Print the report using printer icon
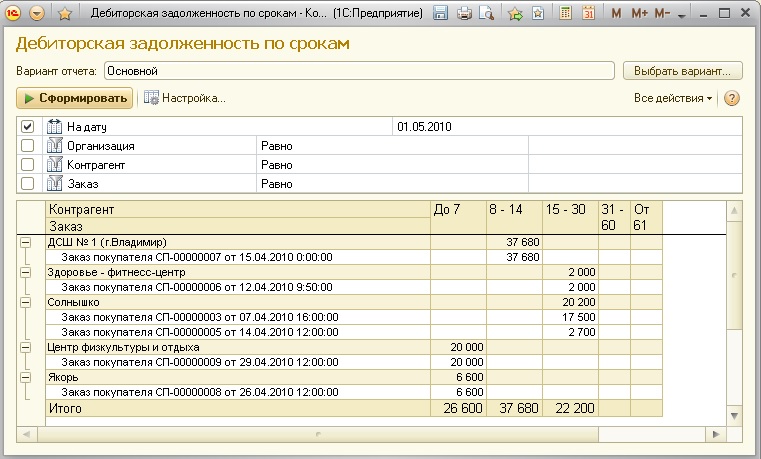761x459 pixels. click(464, 13)
